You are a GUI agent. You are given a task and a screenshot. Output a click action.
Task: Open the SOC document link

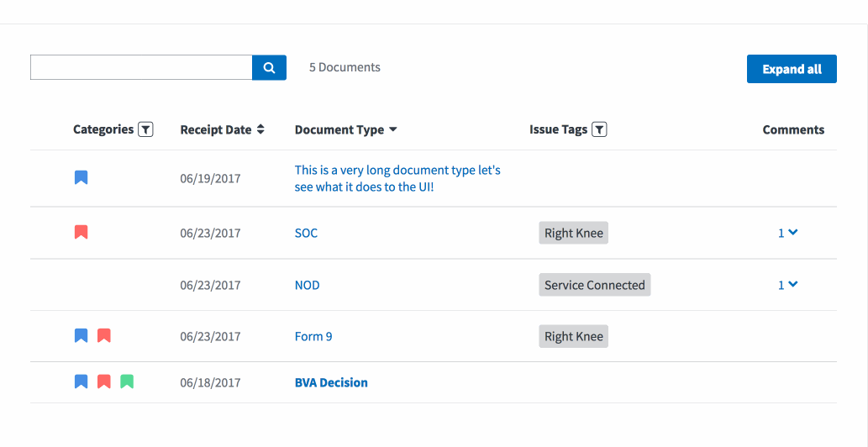(x=306, y=233)
